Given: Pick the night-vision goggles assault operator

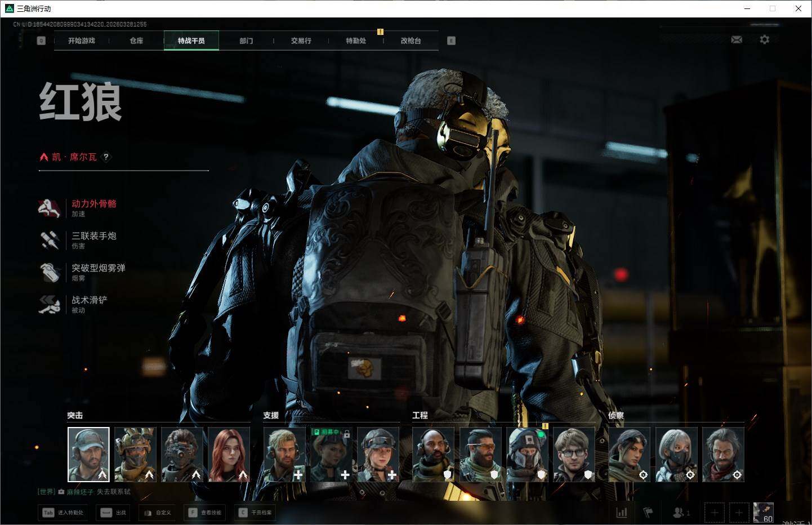Looking at the screenshot, I should click(x=182, y=455).
